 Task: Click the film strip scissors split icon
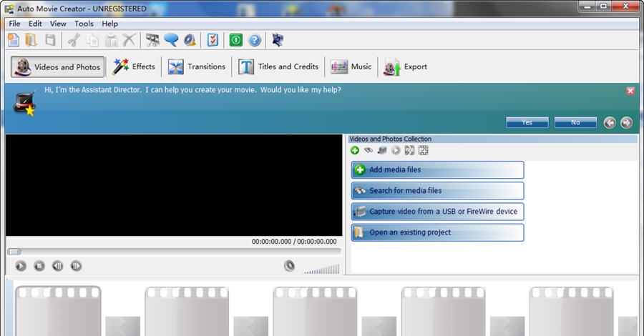point(152,40)
